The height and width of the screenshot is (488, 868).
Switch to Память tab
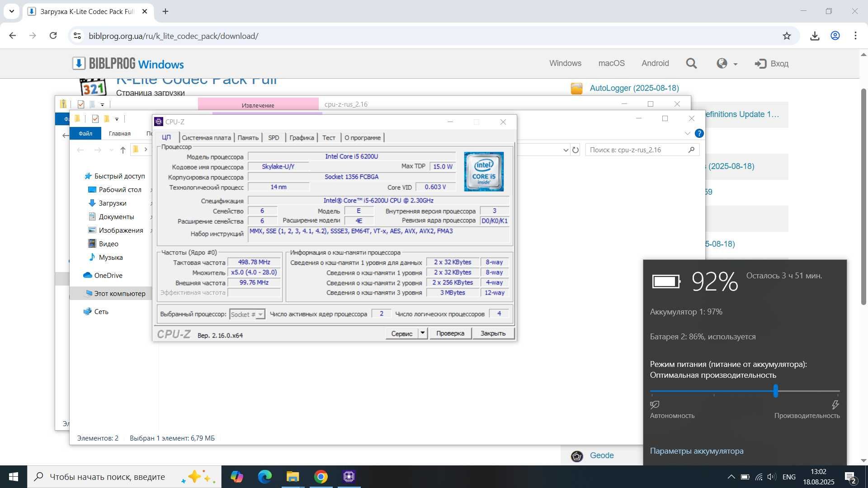(248, 138)
